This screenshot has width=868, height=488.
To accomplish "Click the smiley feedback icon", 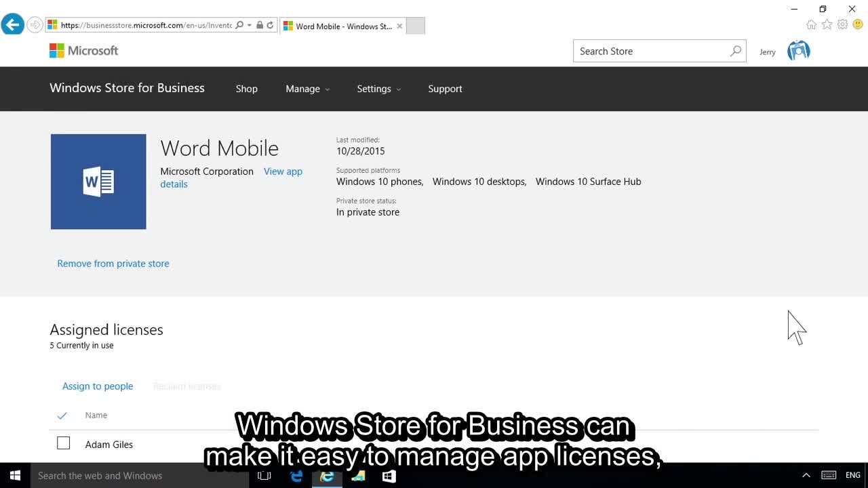I will pyautogui.click(x=858, y=24).
